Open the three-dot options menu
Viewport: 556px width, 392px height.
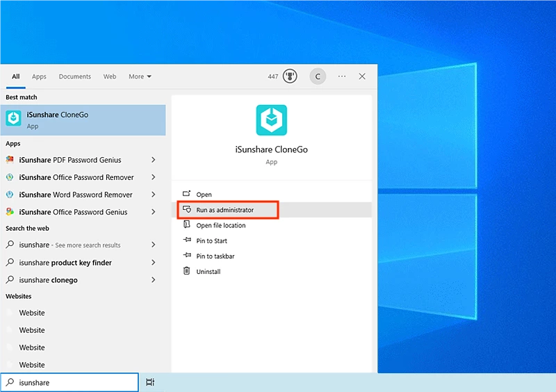[x=342, y=76]
